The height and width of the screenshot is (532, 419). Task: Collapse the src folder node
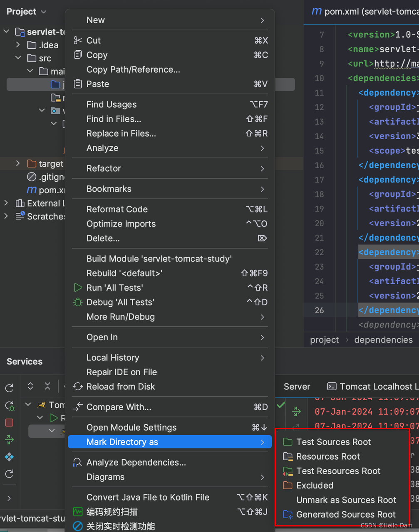tap(18, 58)
